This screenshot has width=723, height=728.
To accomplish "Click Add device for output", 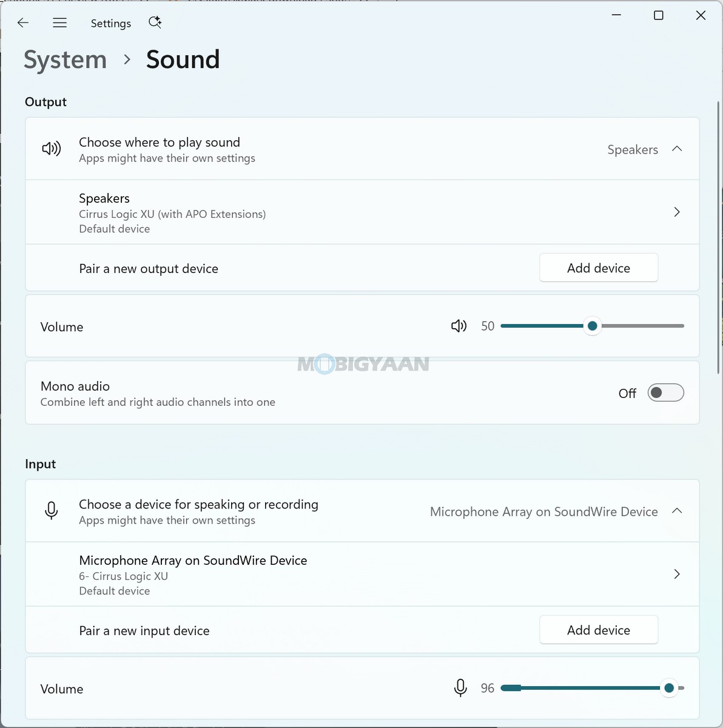I will [599, 268].
